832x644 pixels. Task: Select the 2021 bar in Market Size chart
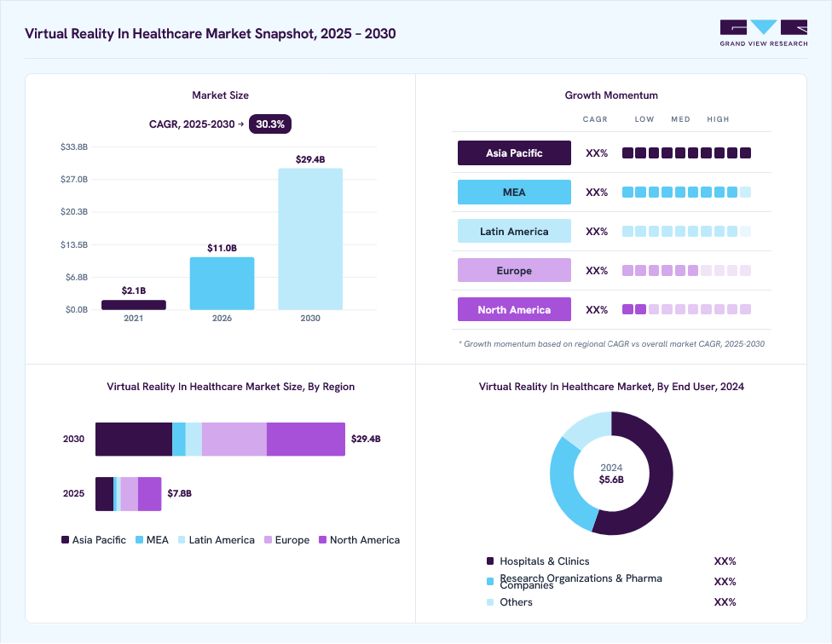[x=134, y=305]
